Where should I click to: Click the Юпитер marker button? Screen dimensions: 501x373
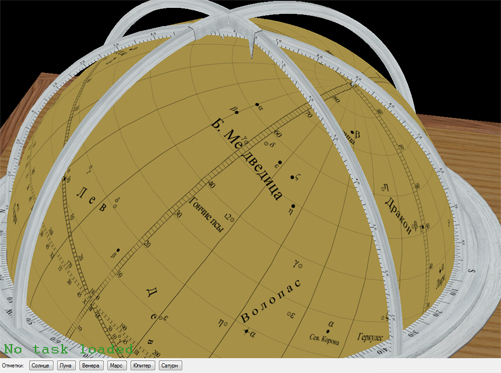[x=142, y=366]
